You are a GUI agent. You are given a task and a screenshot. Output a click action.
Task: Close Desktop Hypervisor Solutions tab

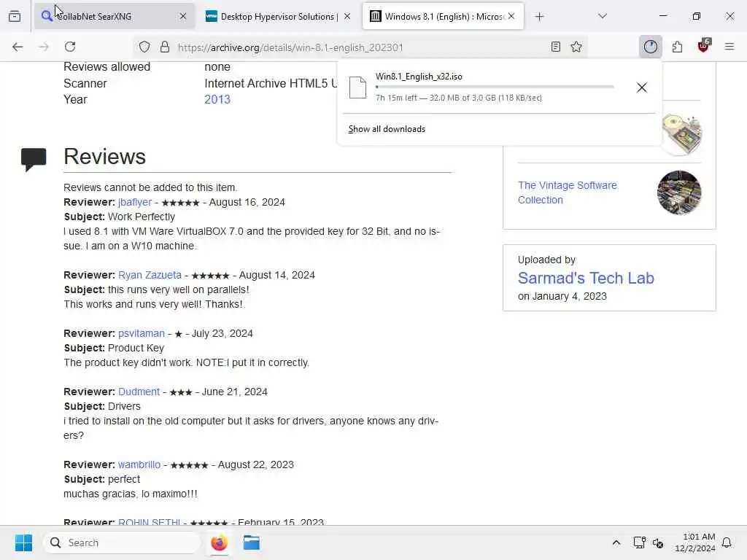[x=347, y=16]
